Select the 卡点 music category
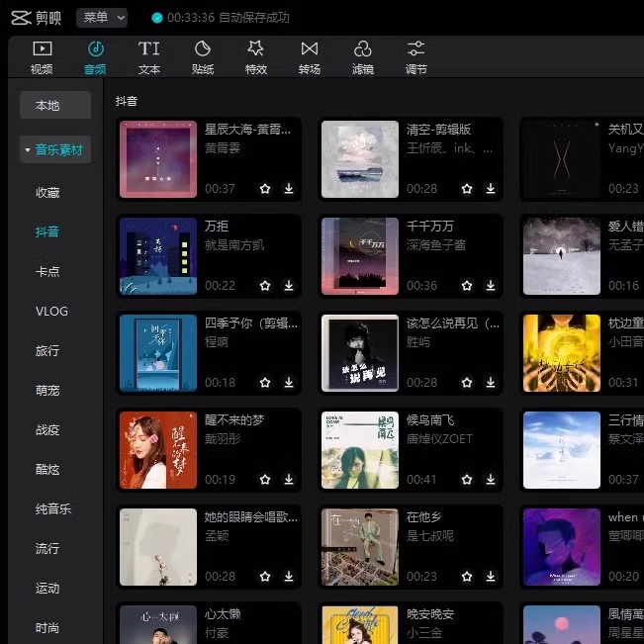Screen dimensions: 644x644 [x=47, y=271]
